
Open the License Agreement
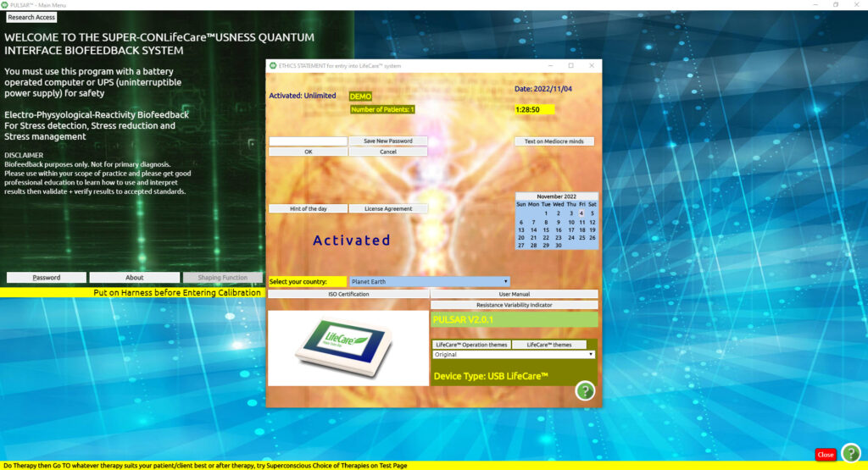click(x=388, y=208)
